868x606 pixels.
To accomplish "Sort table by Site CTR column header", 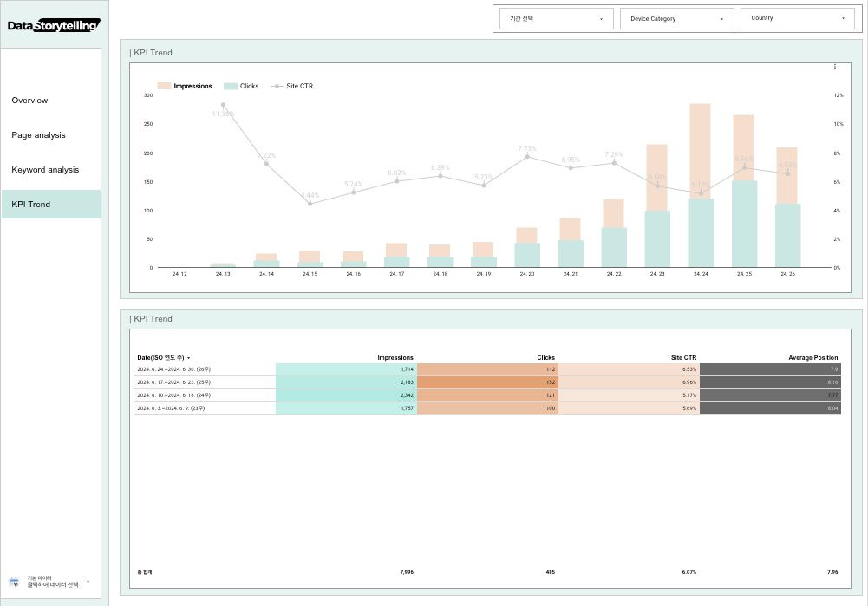I will point(683,357).
